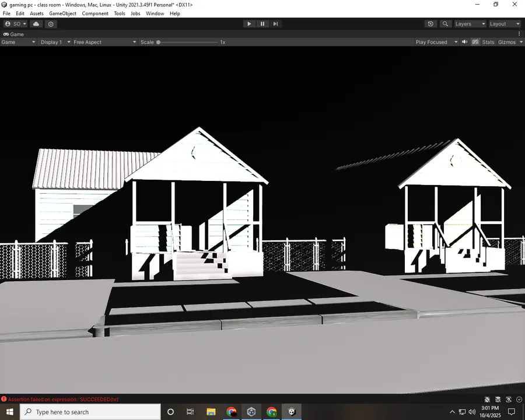Click the activity checkmark status icon
Image resolution: width=525 pixels, height=420 pixels.
(x=519, y=399)
